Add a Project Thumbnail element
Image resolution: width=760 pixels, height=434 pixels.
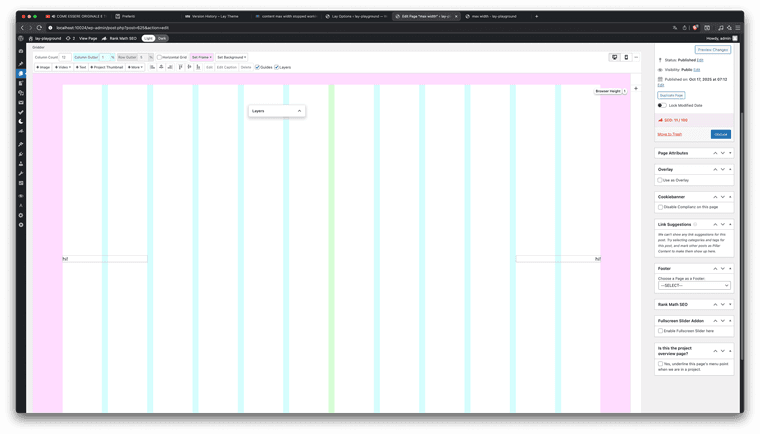(x=107, y=67)
